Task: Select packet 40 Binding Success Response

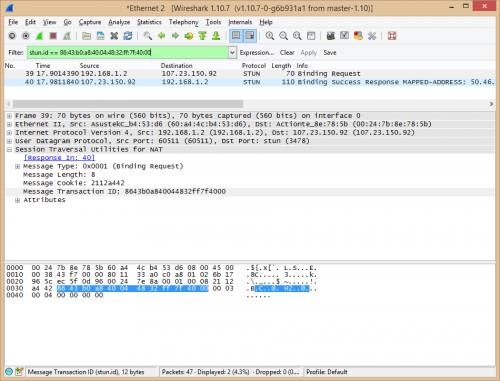Action: pyautogui.click(x=250, y=82)
